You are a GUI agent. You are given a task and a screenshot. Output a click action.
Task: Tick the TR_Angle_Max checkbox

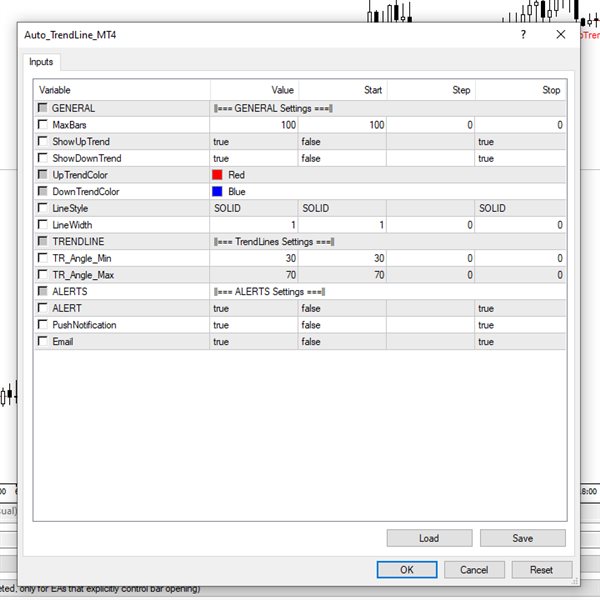pos(42,274)
